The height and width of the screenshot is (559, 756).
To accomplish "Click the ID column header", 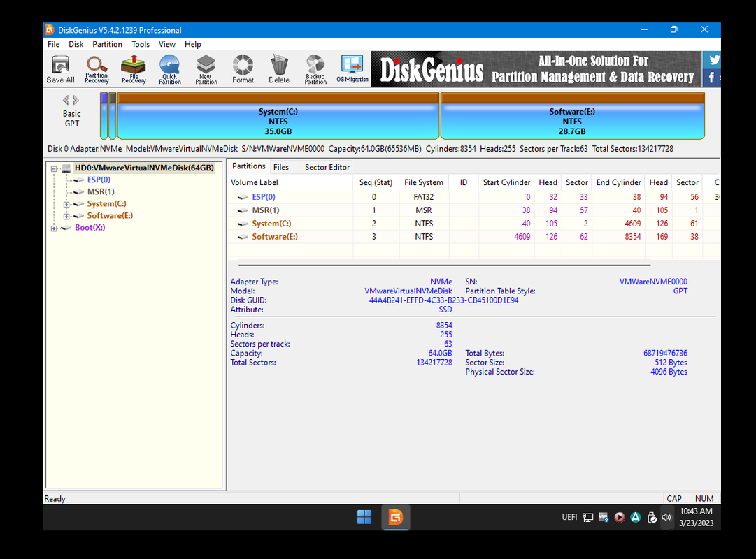I will (x=464, y=182).
